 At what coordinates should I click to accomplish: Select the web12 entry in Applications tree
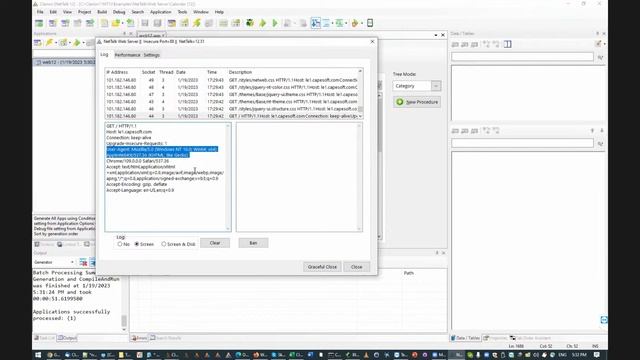click(63, 62)
